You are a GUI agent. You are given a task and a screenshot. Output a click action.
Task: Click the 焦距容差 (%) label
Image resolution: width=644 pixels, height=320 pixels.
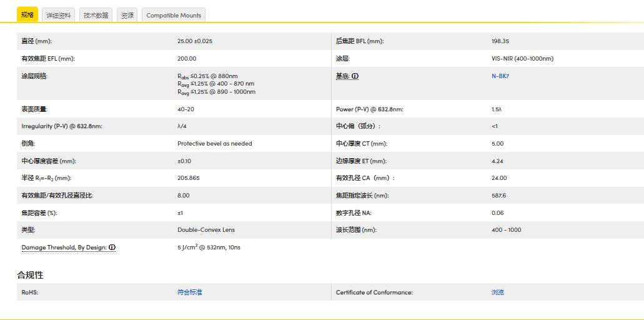click(39, 212)
